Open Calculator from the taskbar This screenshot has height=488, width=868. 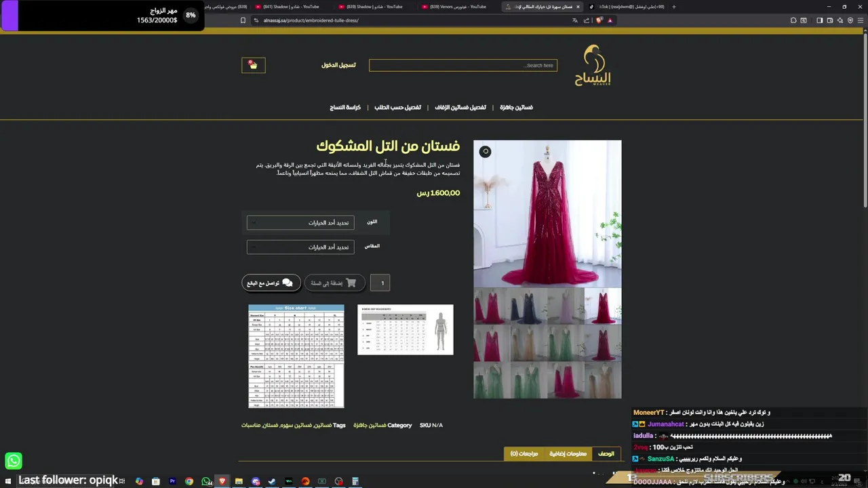pyautogui.click(x=355, y=481)
